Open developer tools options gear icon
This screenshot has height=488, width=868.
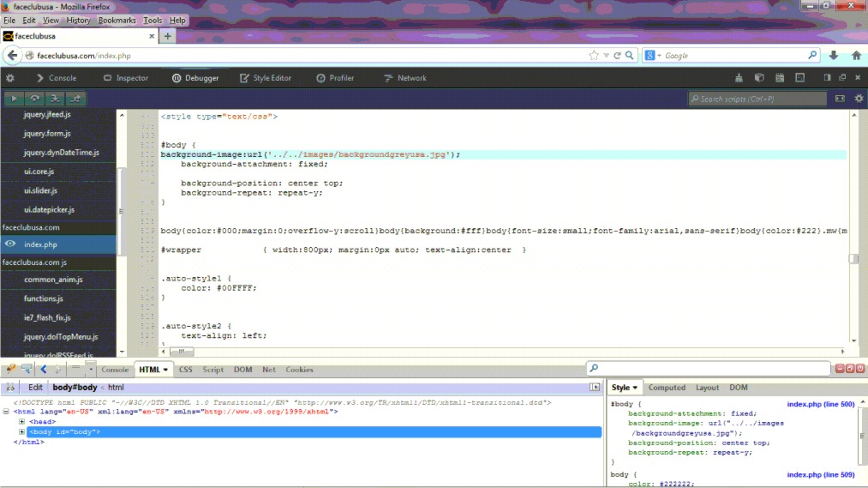10,78
